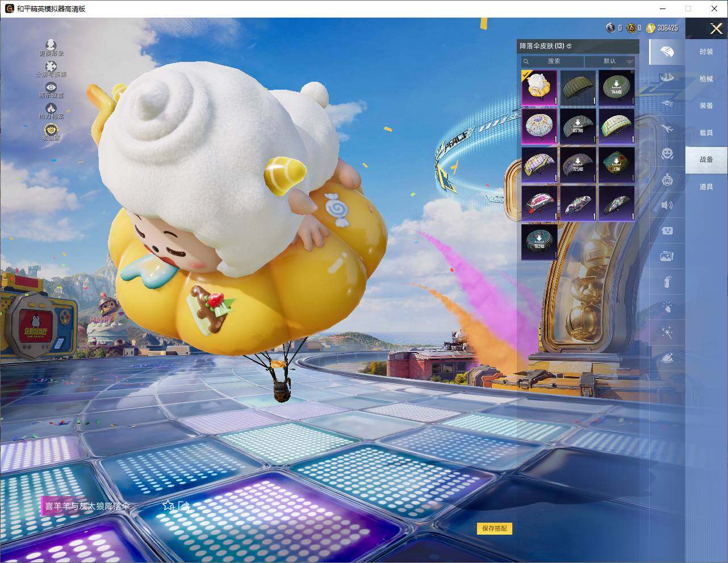This screenshot has height=563, width=728.
Task: Click the 保存搭配 button
Action: 495,528
